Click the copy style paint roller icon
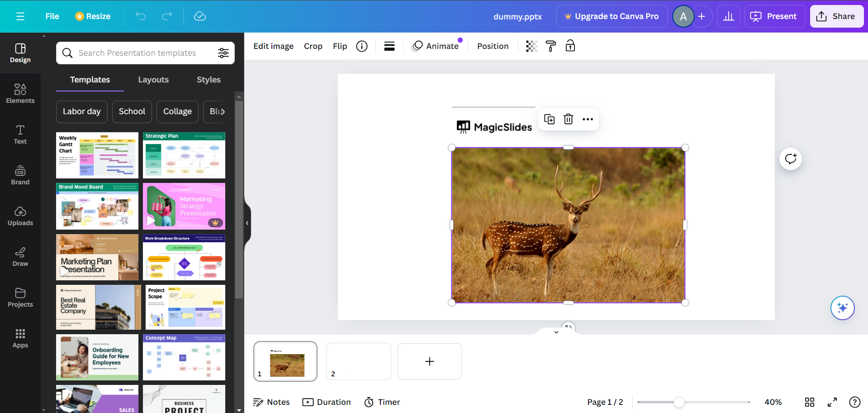Image resolution: width=868 pixels, height=413 pixels. click(x=550, y=46)
